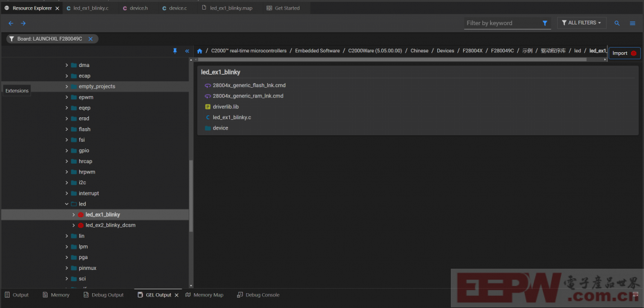644x308 pixels.
Task: Open Devices breadcrumb link
Action: pyautogui.click(x=445, y=51)
